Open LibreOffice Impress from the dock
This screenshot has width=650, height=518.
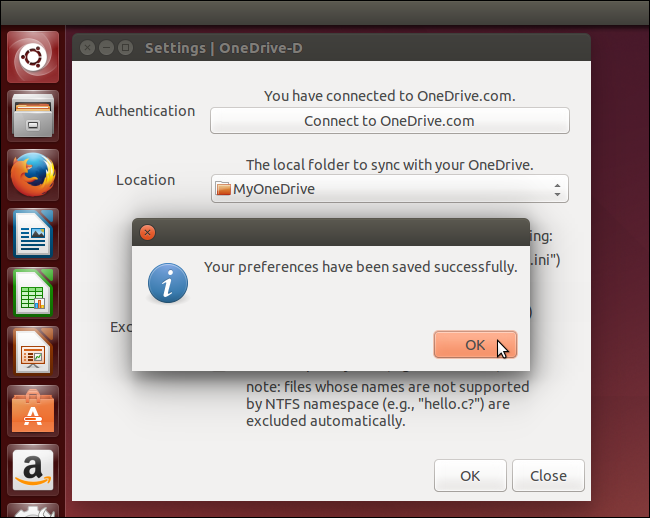(x=33, y=352)
